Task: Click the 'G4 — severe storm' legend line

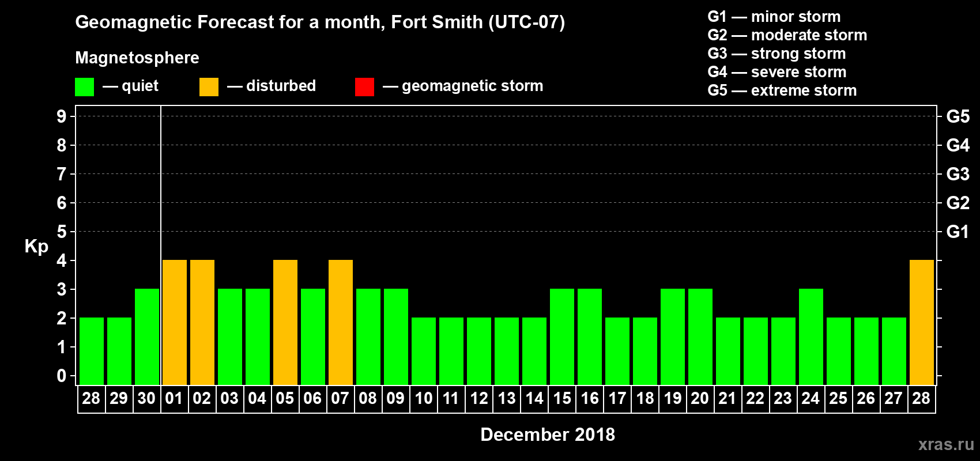Action: 777,72
